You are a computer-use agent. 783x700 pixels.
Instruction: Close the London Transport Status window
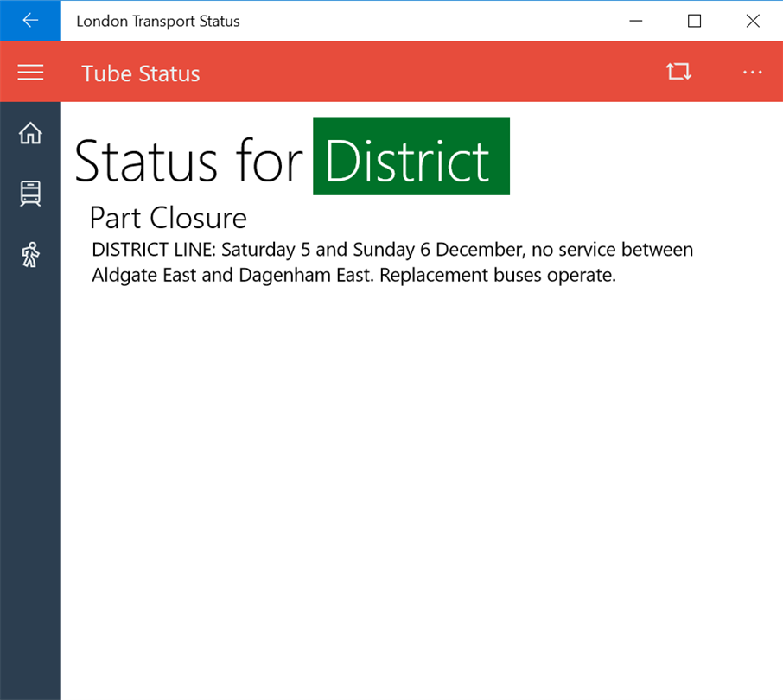(753, 21)
